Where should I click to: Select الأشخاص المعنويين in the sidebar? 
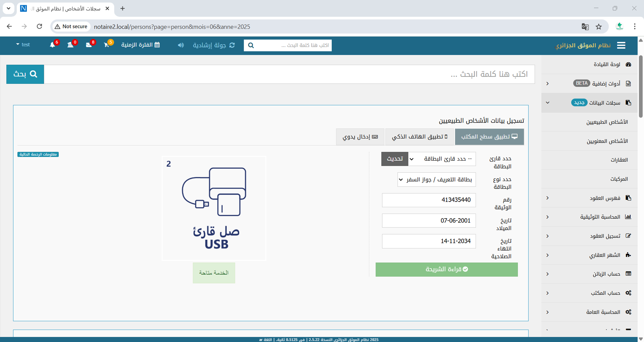(x=607, y=141)
